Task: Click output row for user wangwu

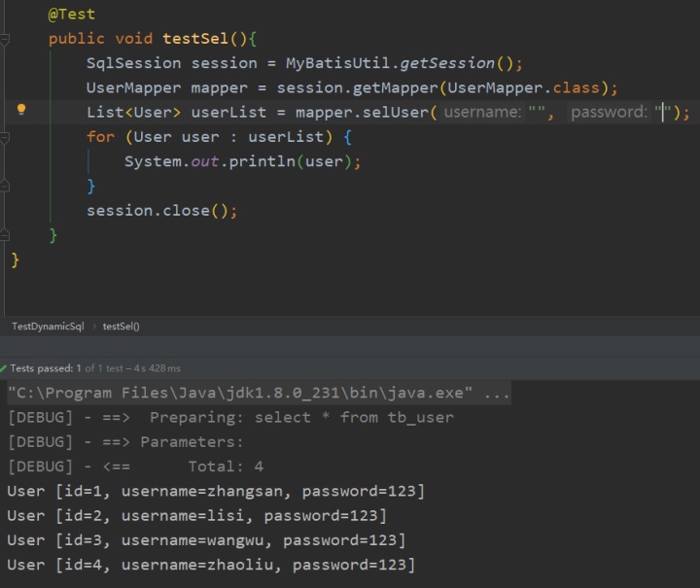Action: point(206,540)
